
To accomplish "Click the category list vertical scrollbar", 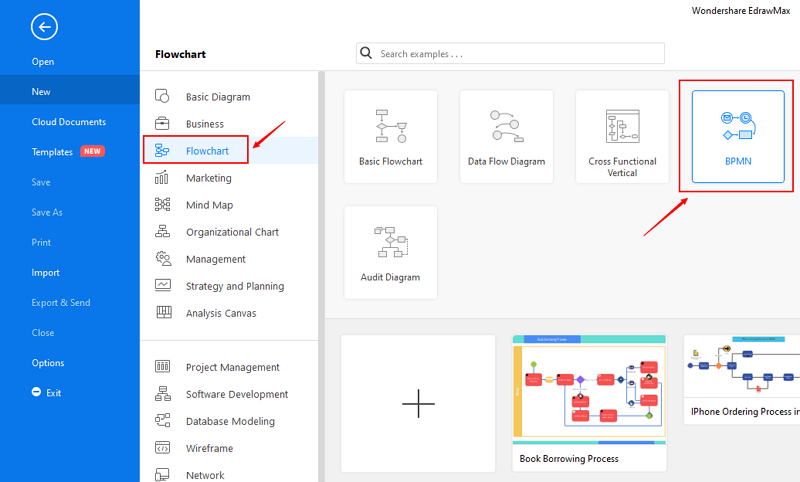I will [321, 276].
